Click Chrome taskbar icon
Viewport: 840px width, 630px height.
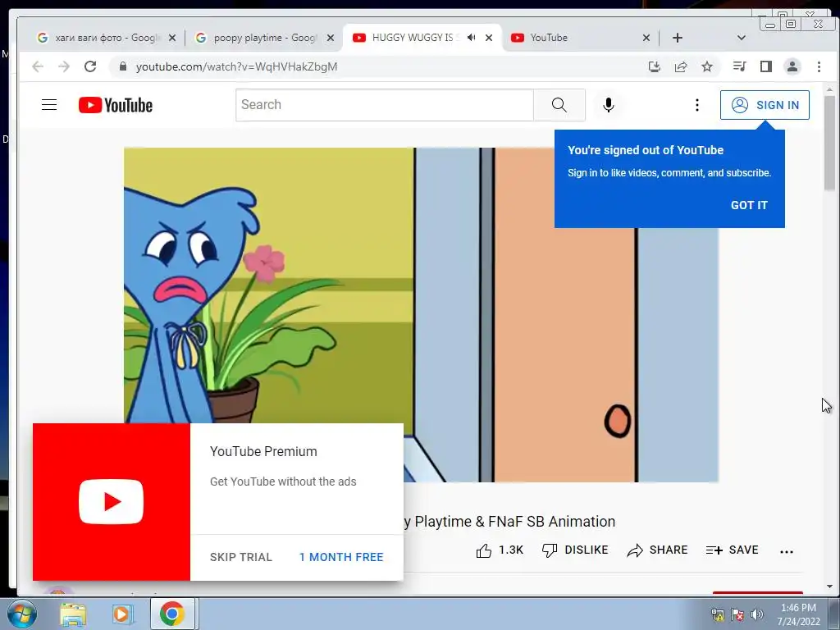coord(172,614)
